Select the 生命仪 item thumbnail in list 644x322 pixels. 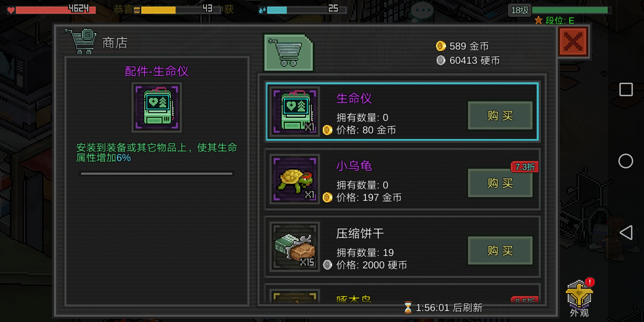point(295,112)
